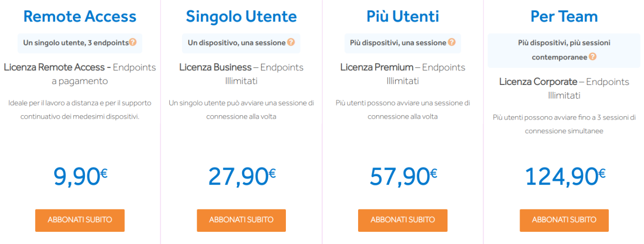This screenshot has height=244, width=644.
Task: Click 'Licenza Business' license text
Action: click(x=215, y=67)
